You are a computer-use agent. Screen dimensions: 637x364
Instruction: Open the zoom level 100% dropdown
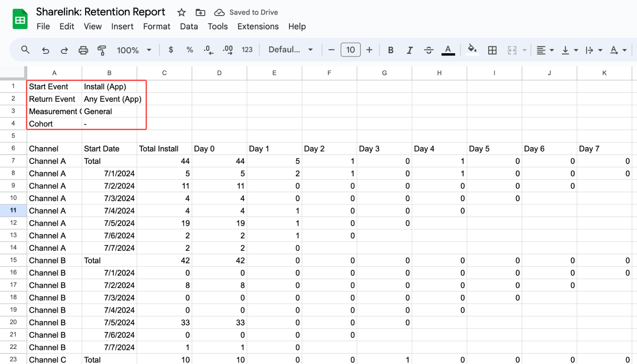134,50
